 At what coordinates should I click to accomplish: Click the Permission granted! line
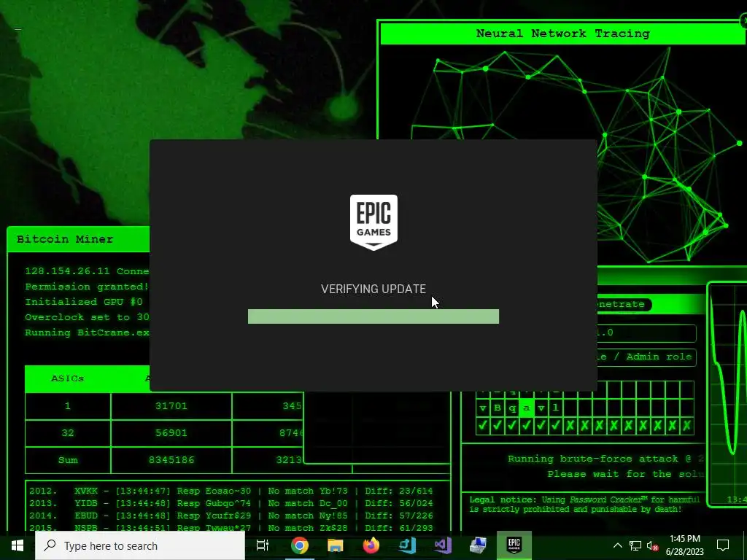87,287
